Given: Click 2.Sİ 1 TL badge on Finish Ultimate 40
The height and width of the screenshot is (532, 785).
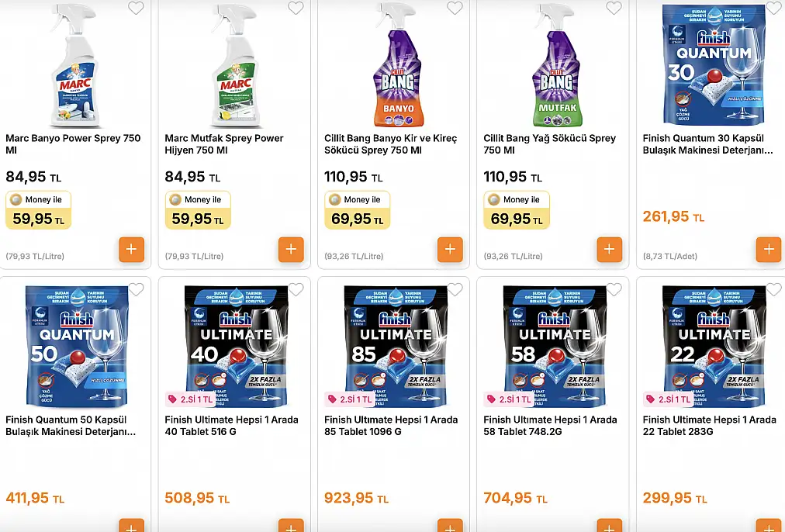Looking at the screenshot, I should [192, 399].
